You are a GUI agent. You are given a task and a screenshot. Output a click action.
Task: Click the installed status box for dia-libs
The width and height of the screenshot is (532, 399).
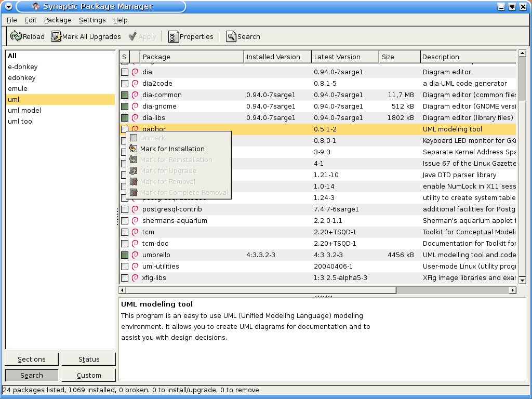tap(125, 118)
